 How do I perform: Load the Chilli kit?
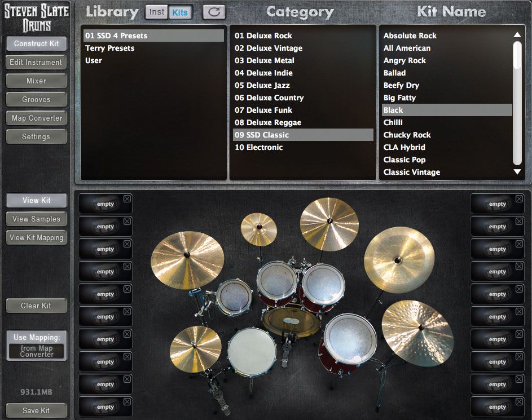pos(447,122)
